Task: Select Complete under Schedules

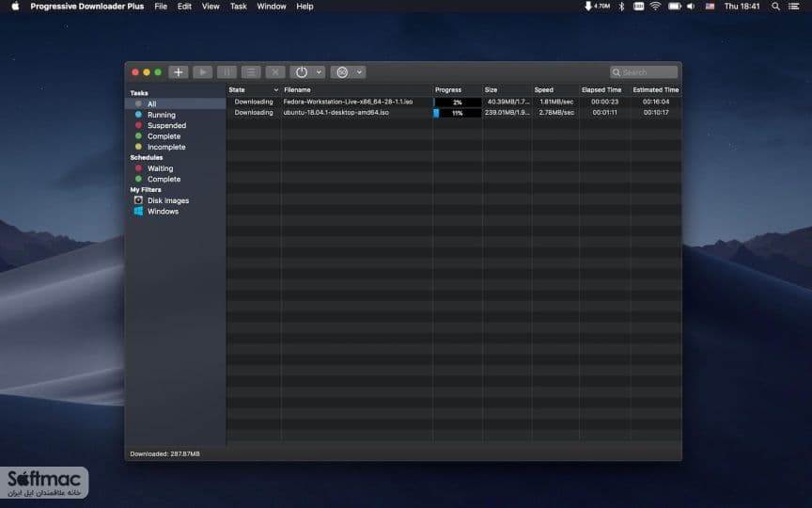Action: [164, 180]
